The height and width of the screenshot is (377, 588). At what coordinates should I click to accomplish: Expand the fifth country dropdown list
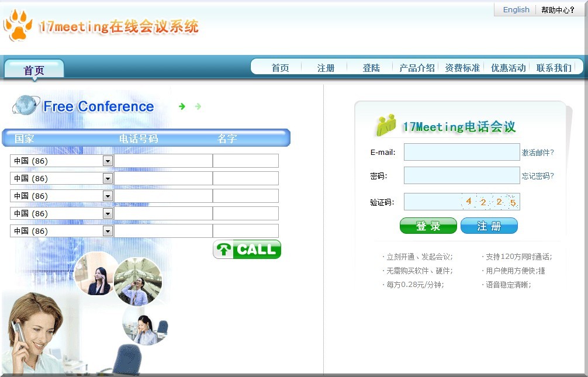pyautogui.click(x=108, y=231)
